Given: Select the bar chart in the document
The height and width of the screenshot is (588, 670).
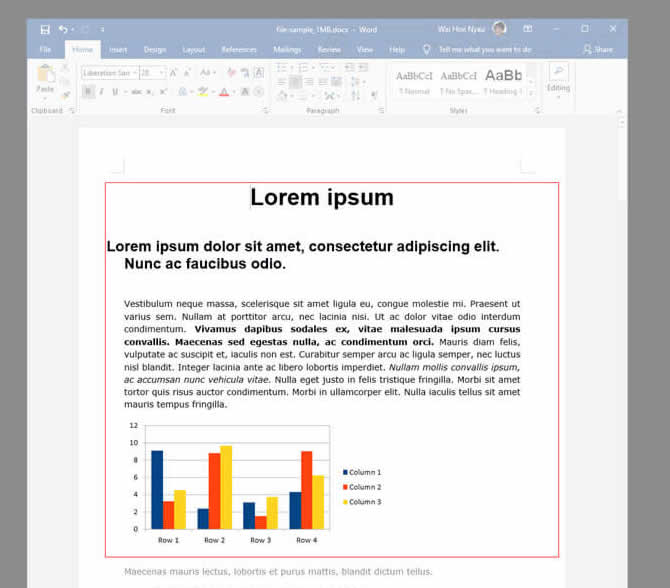Looking at the screenshot, I should tap(255, 483).
